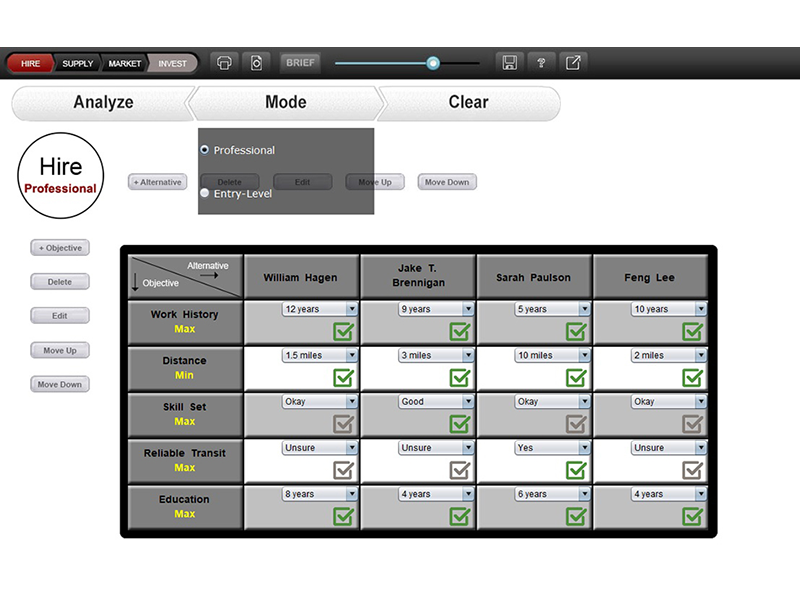Screen dimensions: 800x600
Task: Toggle Jake Brennigan's Skill Set checkbox
Action: pos(460,423)
